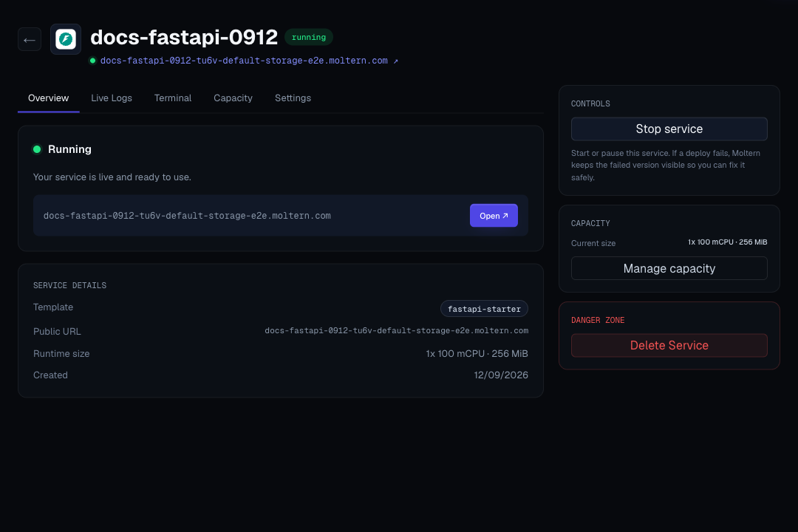Click the Running heading text
Viewport: 798px width, 532px height.
69,149
